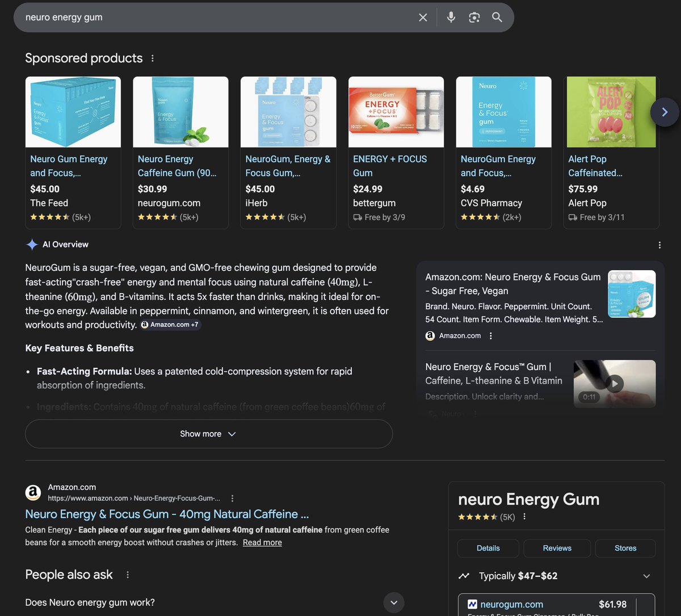Click the $4.69 CVS Pharmacy price
The width and height of the screenshot is (681, 616).
pos(473,189)
